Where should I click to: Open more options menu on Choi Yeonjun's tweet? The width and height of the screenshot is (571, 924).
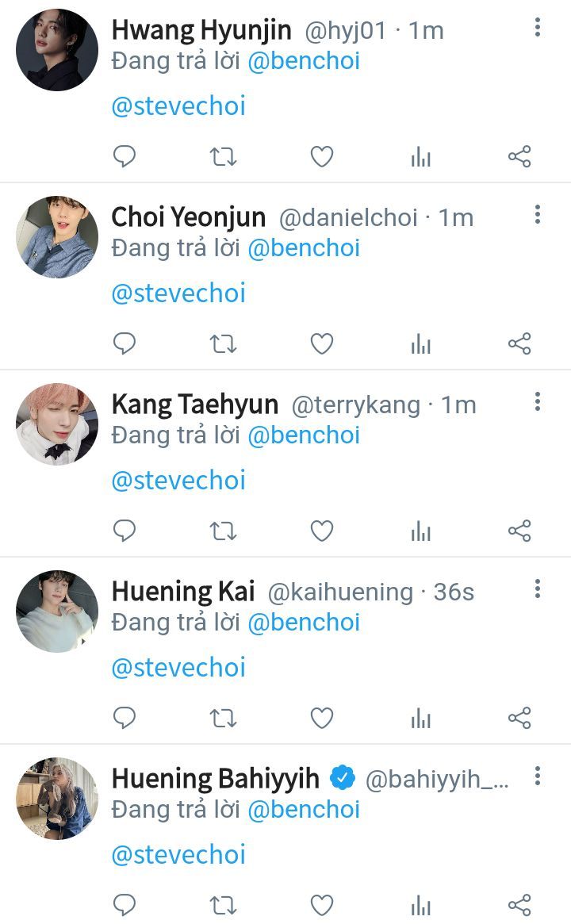coord(538,215)
